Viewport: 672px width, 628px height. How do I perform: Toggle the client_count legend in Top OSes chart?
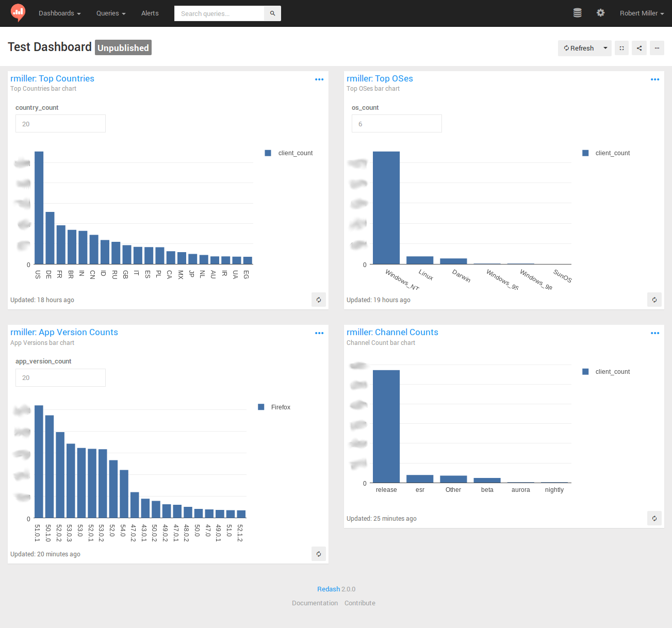tap(606, 153)
